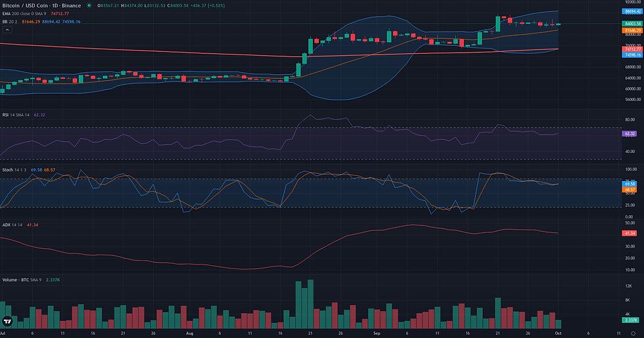644x338 pixels.
Task: Click the 30.00 ADX scale label
Action: point(630,246)
